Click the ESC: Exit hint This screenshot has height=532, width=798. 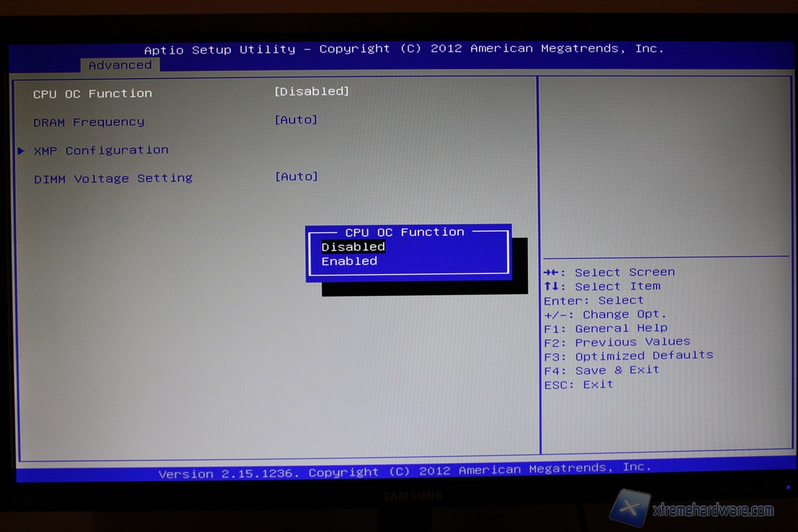(578, 384)
